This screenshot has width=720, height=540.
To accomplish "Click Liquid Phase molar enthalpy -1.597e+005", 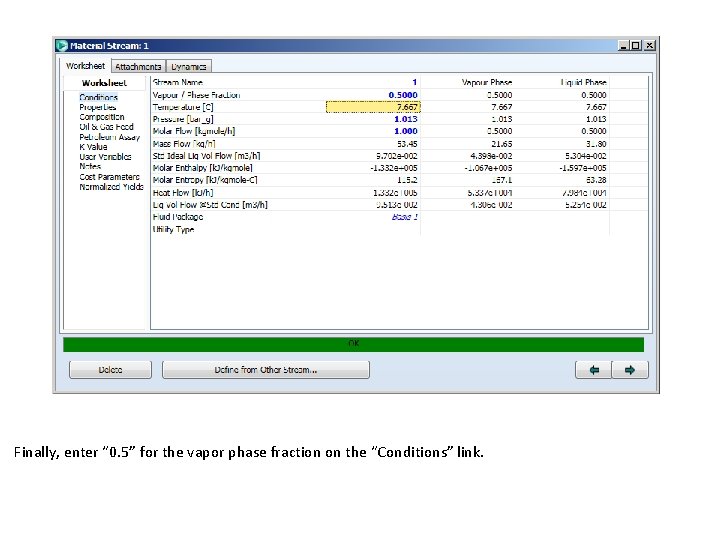I will pos(583,168).
